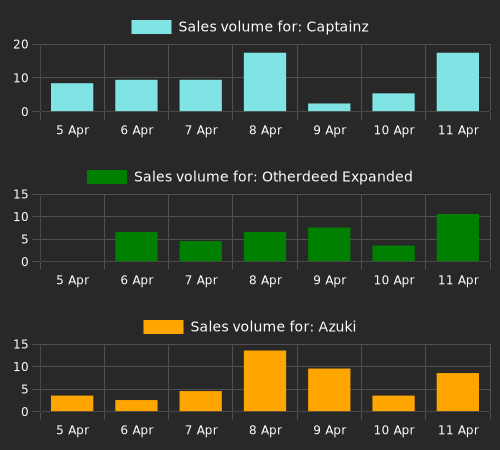The image size is (500, 450).
Task: Click the tallest Azuki bar, 8 Apr
Action: coord(265,381)
